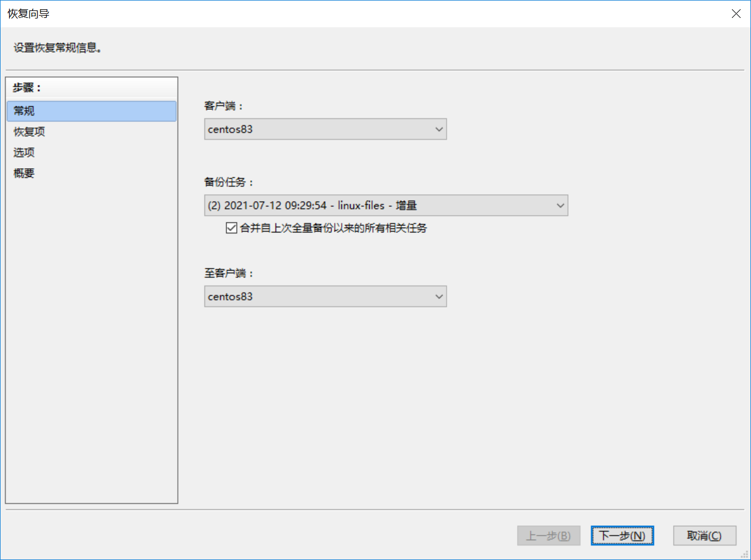The width and height of the screenshot is (751, 560).
Task: Go to the 恢复项 step
Action: click(29, 132)
